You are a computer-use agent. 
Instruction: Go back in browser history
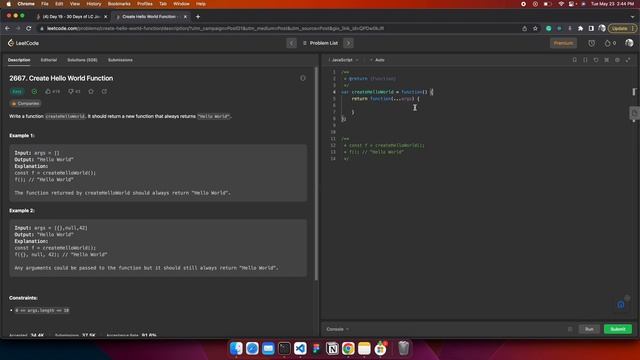7,29
